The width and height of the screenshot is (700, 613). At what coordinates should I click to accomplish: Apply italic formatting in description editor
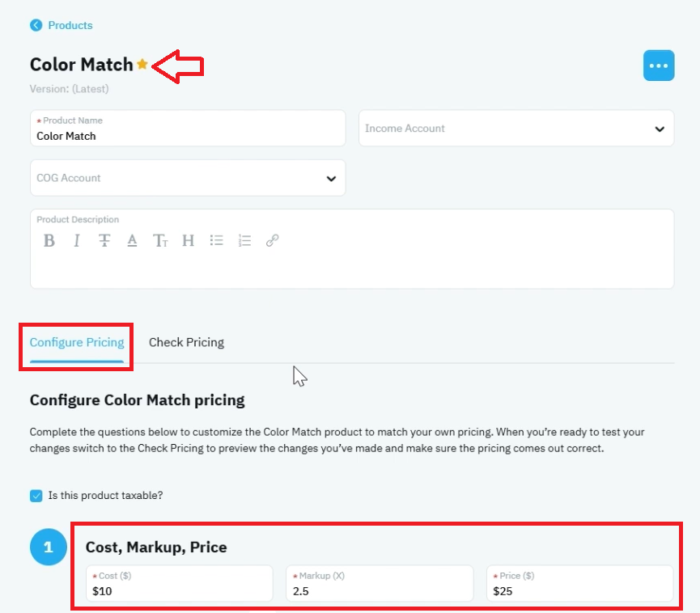(77, 240)
